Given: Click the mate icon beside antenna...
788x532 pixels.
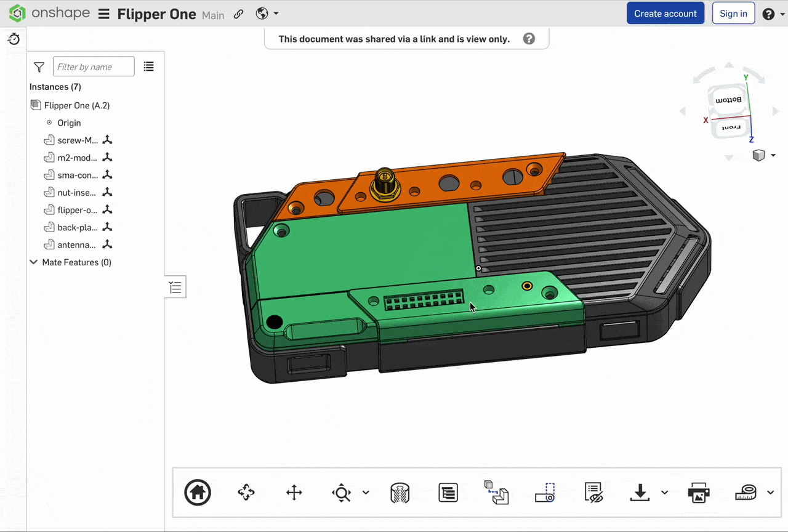Looking at the screenshot, I should coord(107,244).
